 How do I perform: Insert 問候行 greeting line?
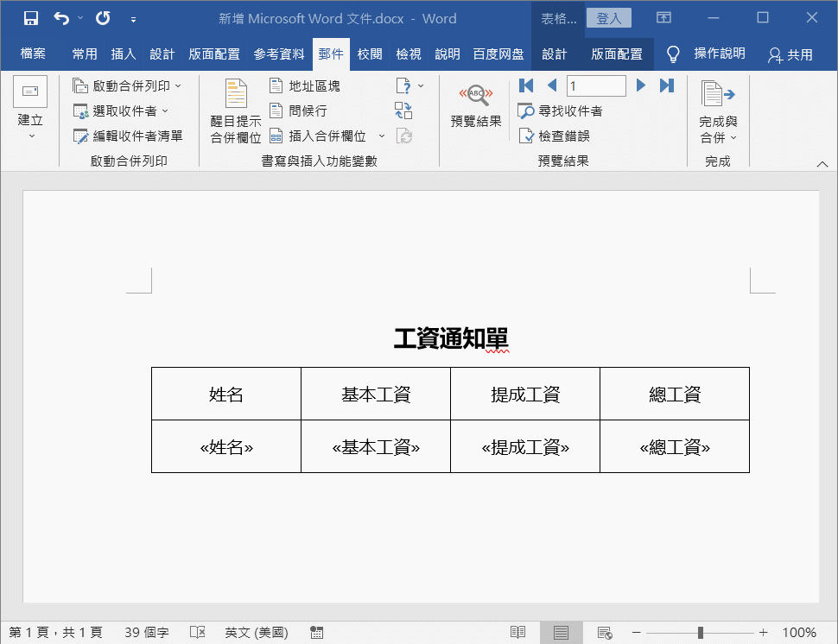point(298,111)
